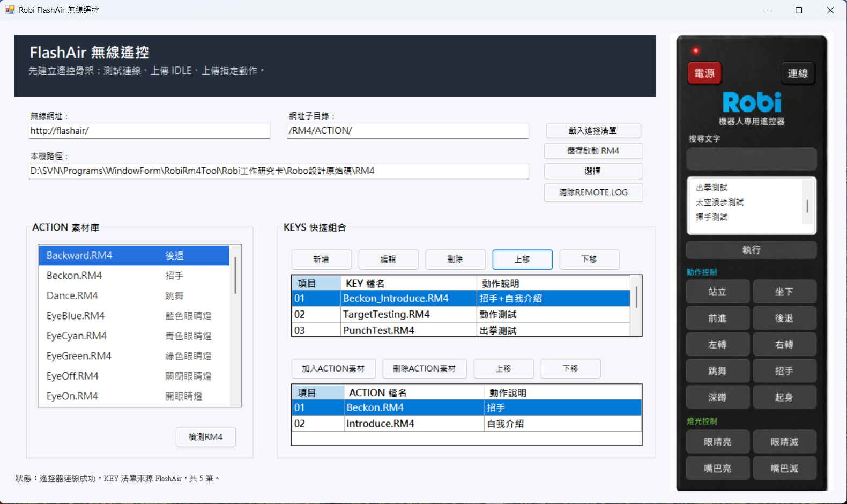Click 清除REMOTE.LOG button
Image resolution: width=847 pixels, height=504 pixels.
tap(593, 192)
